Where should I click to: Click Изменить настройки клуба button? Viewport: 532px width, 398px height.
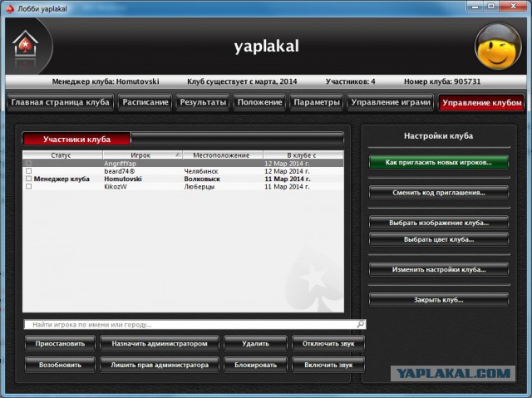coord(439,269)
